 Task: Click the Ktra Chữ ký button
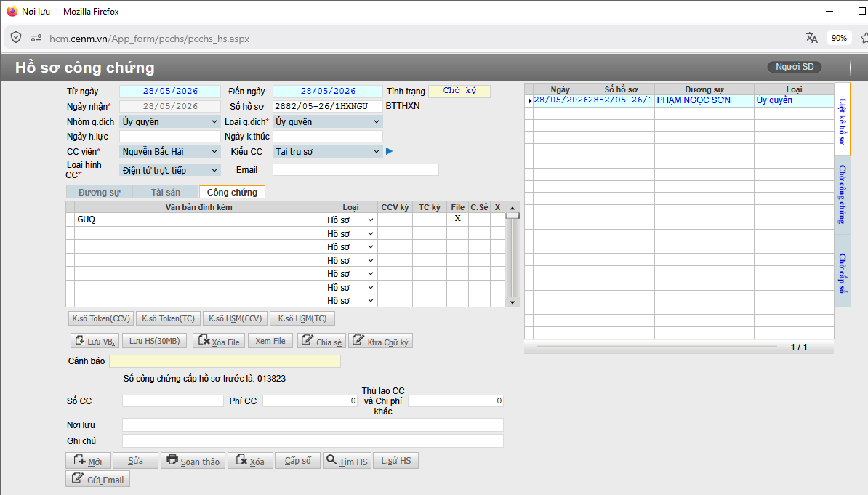tap(381, 341)
